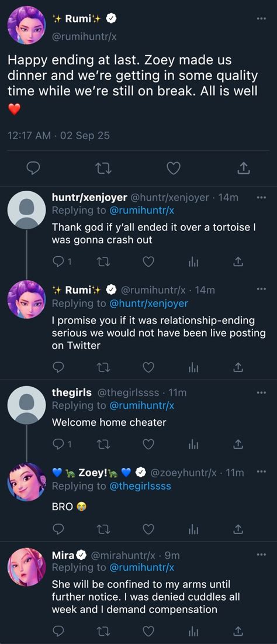Share Rumi's main tweet
277x644 pixels.
[244, 168]
